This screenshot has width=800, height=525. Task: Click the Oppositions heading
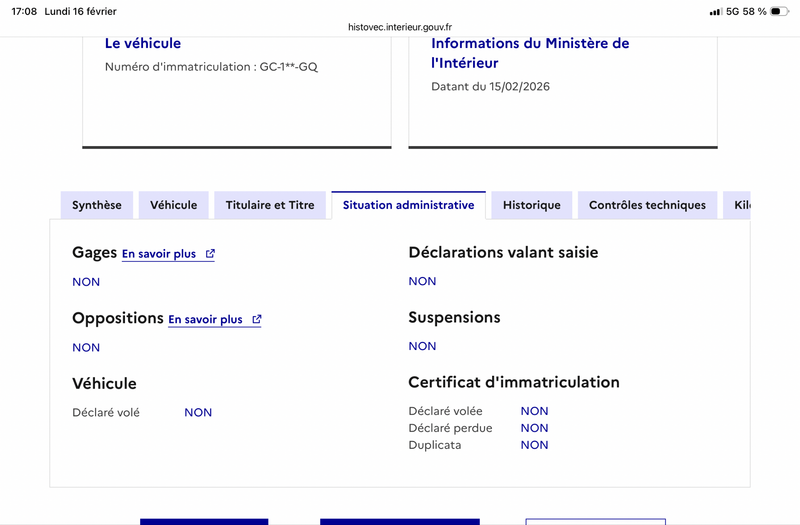point(118,318)
